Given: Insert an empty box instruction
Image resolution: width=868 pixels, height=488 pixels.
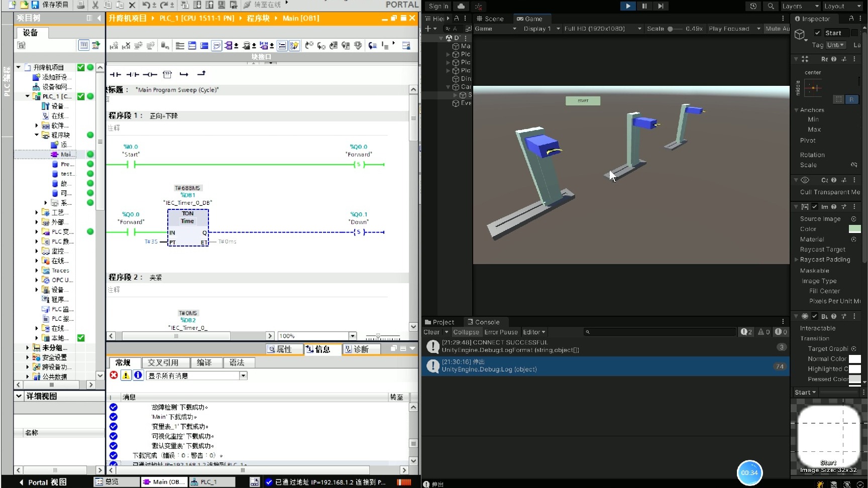Looking at the screenshot, I should pyautogui.click(x=167, y=74).
